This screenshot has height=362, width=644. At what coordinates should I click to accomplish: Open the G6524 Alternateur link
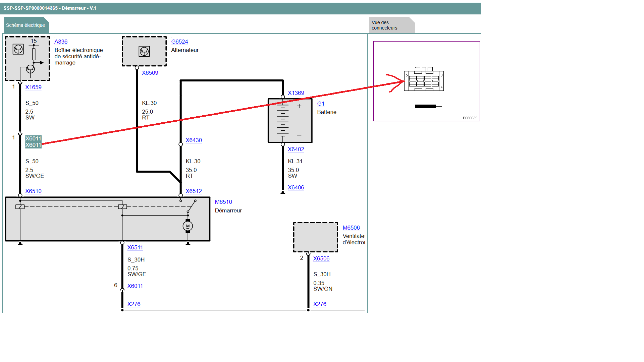pos(179,42)
